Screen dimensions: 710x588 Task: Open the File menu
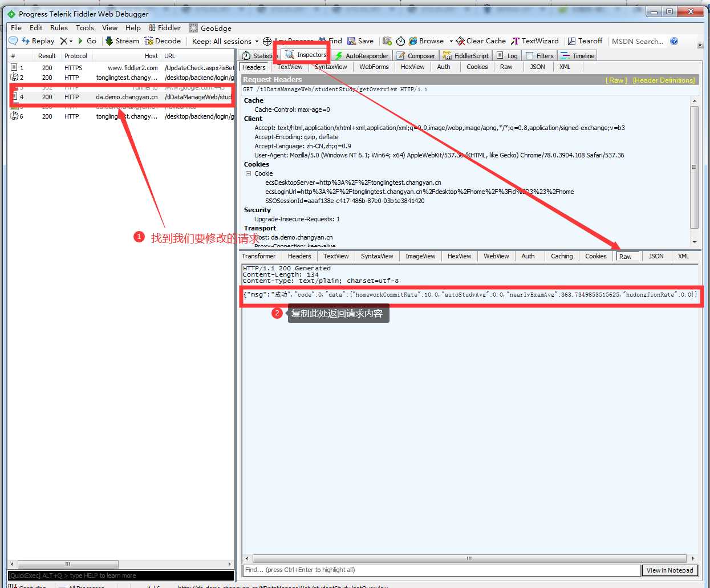point(16,28)
